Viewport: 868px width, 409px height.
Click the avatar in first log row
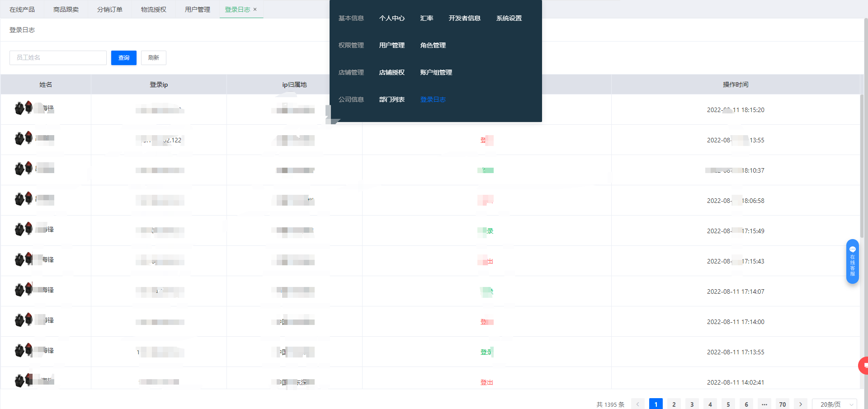pyautogui.click(x=24, y=108)
